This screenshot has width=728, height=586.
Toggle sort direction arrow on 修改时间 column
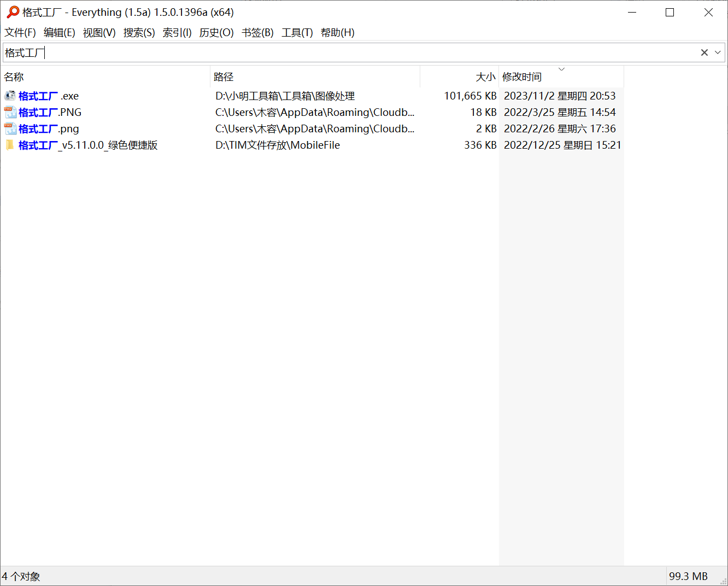pos(561,69)
